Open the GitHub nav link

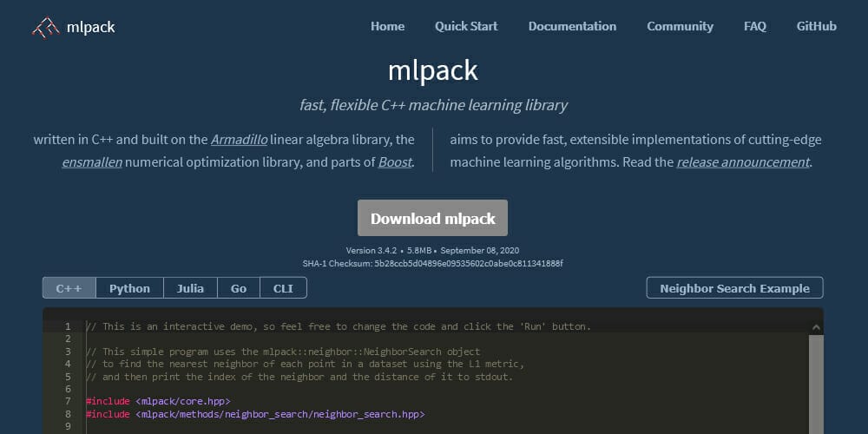pos(817,26)
